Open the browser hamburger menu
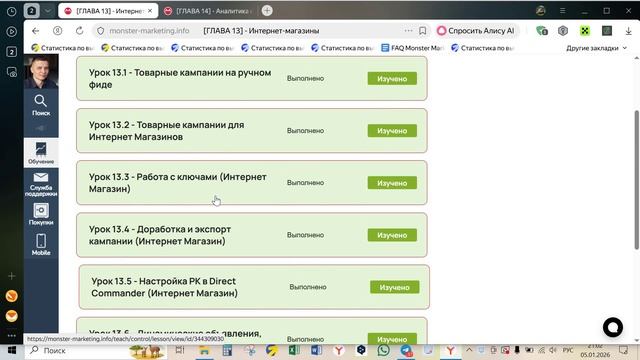640x360 pixels. pyautogui.click(x=562, y=11)
